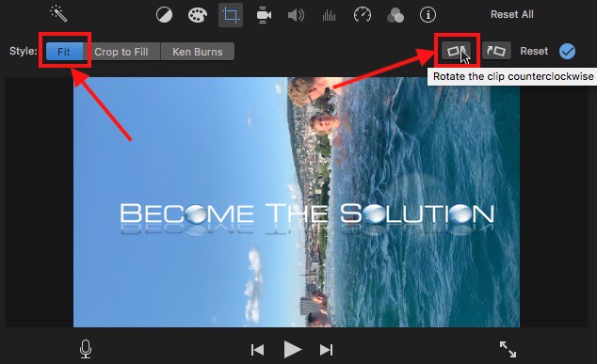Open the speed gauge settings
Screen dimensions: 597x364
363,15
